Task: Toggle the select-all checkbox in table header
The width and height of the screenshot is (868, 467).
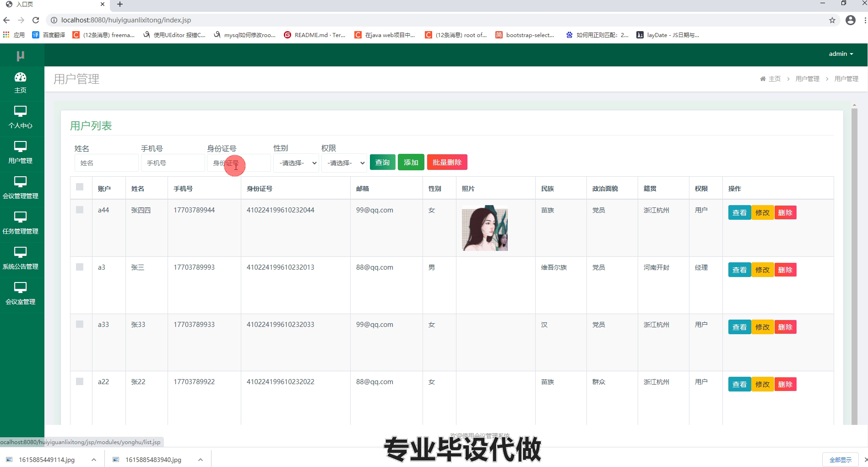Action: pyautogui.click(x=80, y=187)
